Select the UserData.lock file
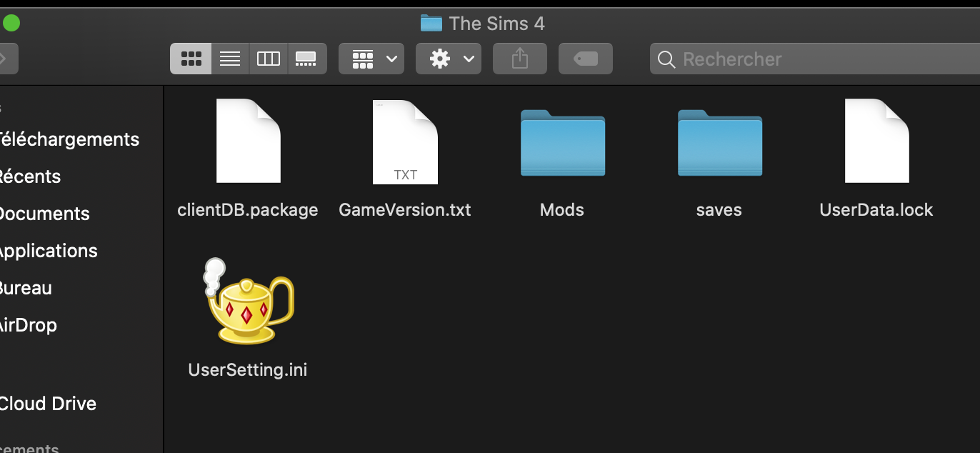This screenshot has width=980, height=453. (876, 141)
